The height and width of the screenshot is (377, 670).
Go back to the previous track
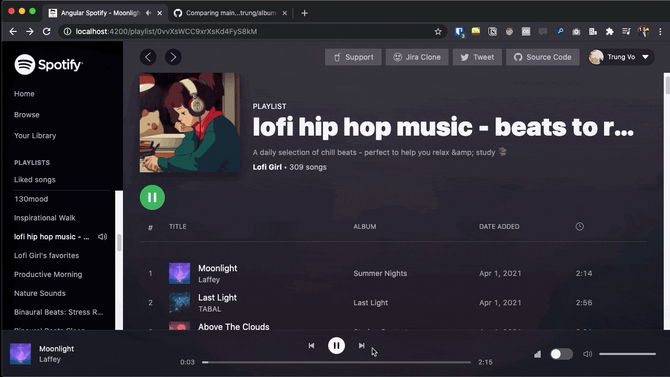coord(311,345)
